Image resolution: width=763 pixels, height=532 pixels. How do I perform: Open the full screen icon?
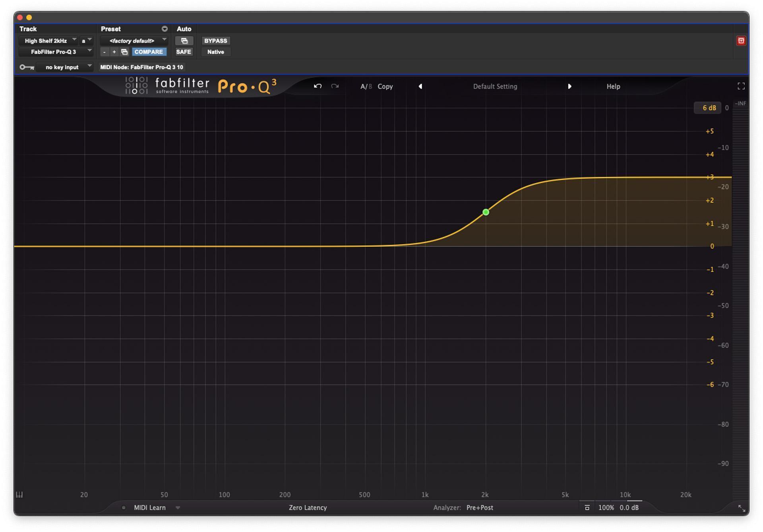pyautogui.click(x=741, y=86)
